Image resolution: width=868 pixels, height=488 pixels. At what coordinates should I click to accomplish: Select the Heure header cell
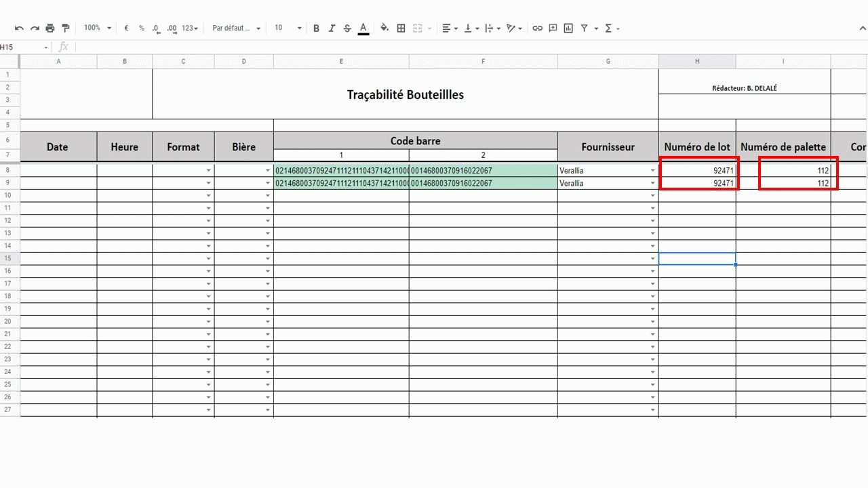(125, 147)
